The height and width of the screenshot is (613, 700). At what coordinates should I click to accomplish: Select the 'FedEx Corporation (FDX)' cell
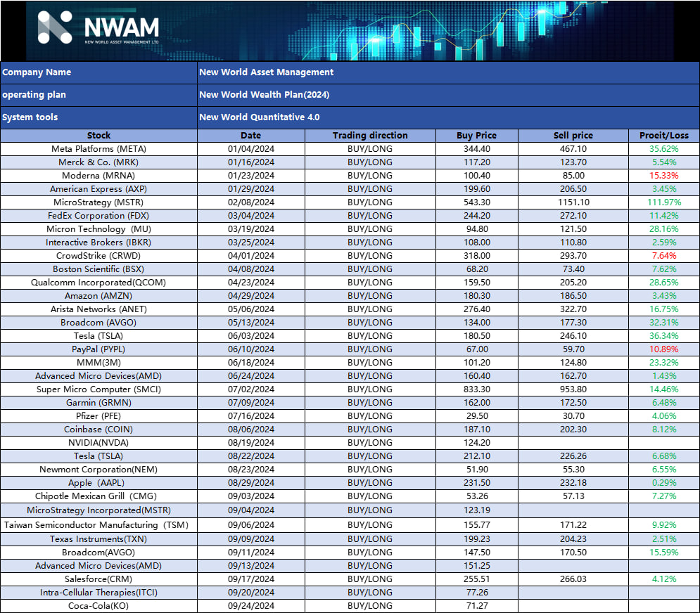[98, 216]
